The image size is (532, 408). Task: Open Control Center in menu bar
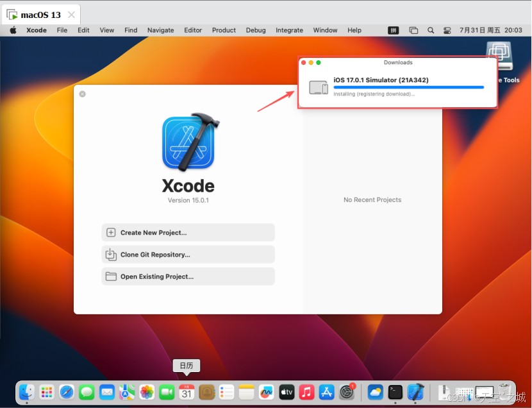click(x=447, y=30)
